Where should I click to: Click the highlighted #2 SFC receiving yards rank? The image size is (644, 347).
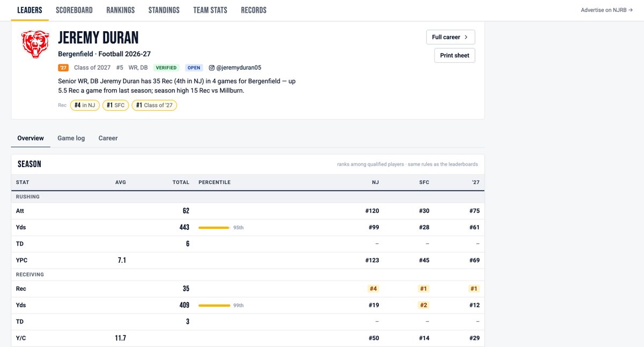pyautogui.click(x=423, y=305)
